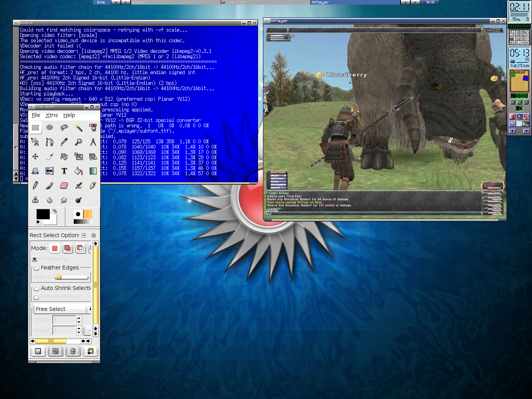Switch to the mplayer taskbar entry
This screenshot has width=532, height=399.
[355, 2]
